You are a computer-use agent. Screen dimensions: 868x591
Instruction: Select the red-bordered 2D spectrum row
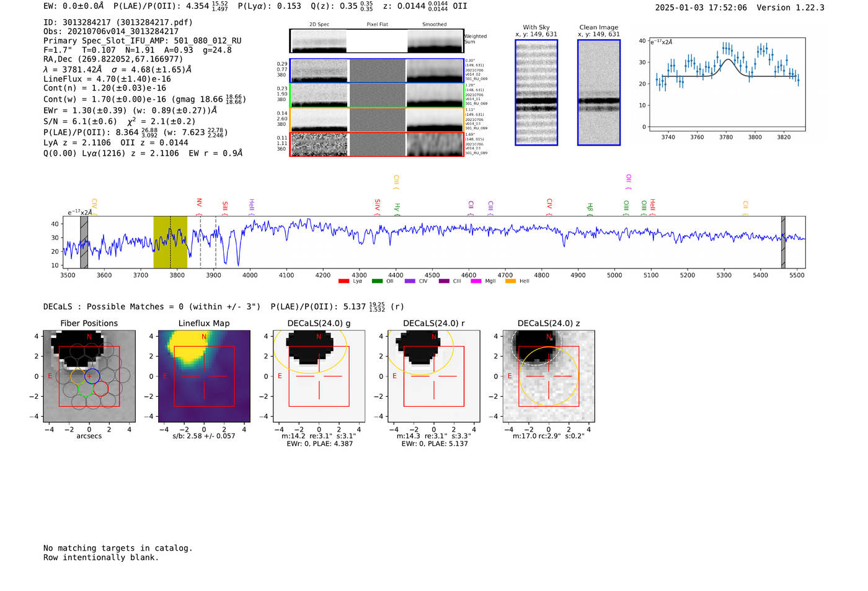tap(377, 144)
